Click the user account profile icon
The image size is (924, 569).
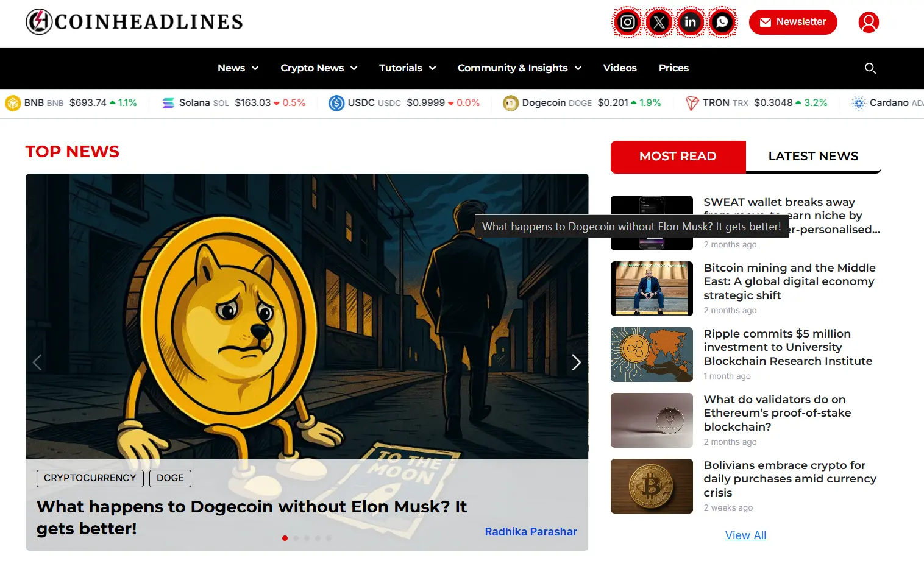click(x=869, y=23)
